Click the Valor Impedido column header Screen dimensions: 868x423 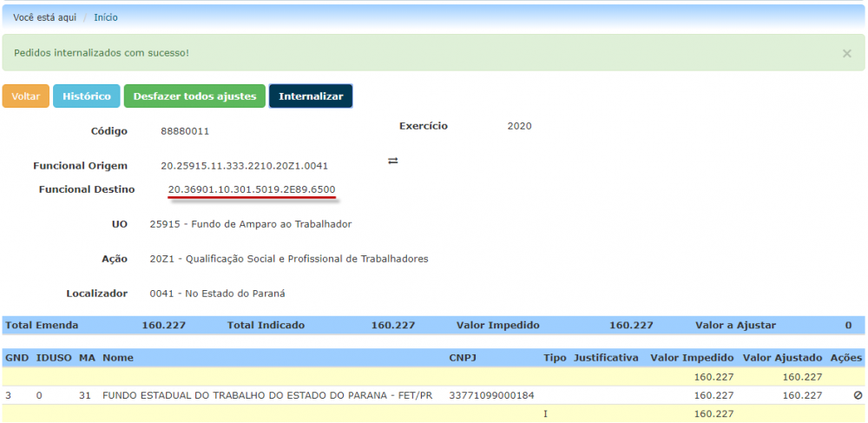tap(692, 358)
